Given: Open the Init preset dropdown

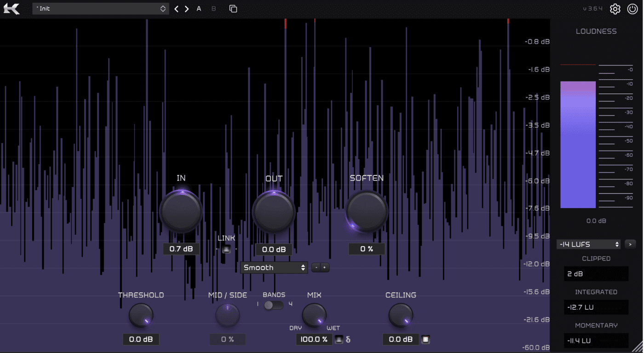Looking at the screenshot, I should 101,9.
